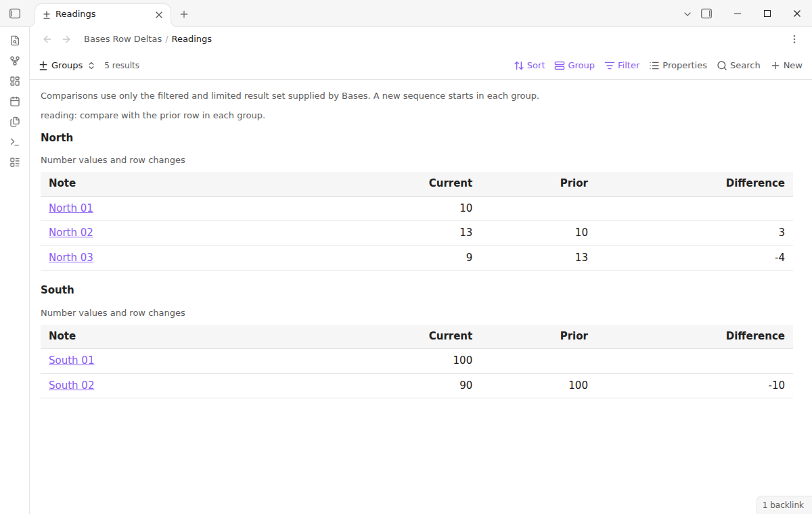Toggle the right sidebar panel icon
Image resolution: width=812 pixels, height=514 pixels.
(706, 14)
